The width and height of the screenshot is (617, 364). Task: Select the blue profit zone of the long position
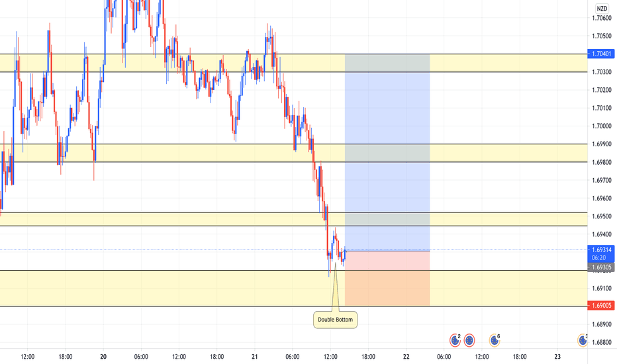click(x=387, y=152)
